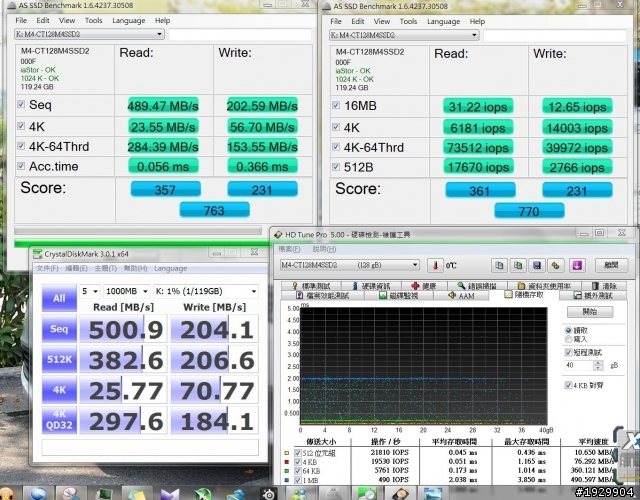The height and width of the screenshot is (500, 640).
Task: Open HD Tune help menu (說明)
Action: pos(324,249)
